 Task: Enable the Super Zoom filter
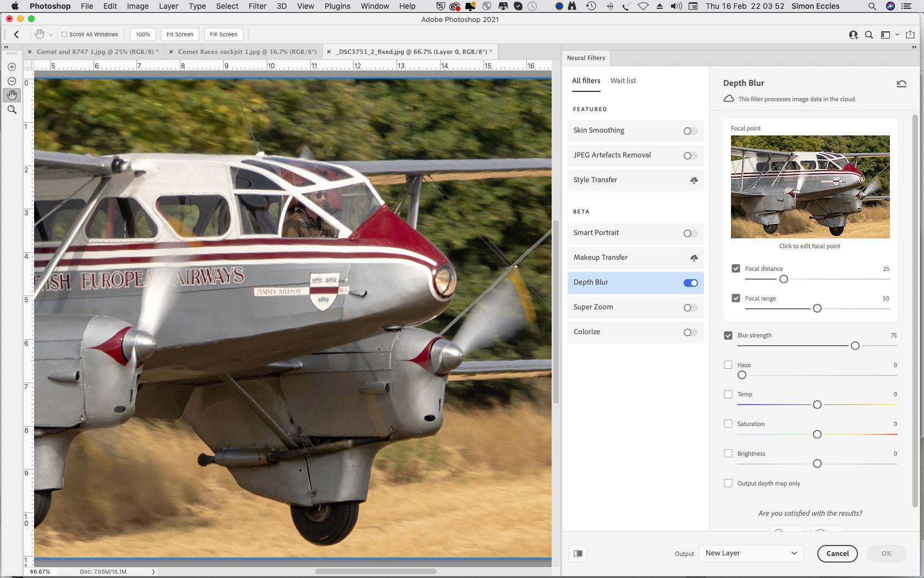[x=690, y=308]
